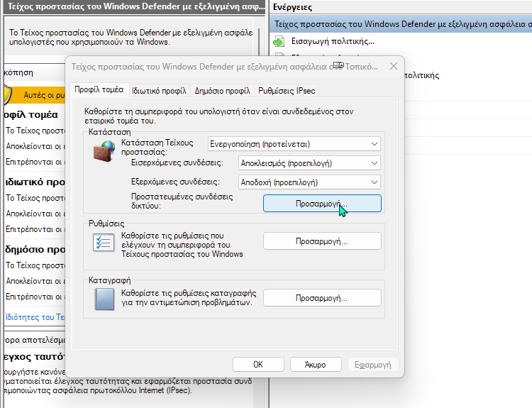532x408 pixels.
Task: Confirm the dialog with OK
Action: pyautogui.click(x=258, y=365)
